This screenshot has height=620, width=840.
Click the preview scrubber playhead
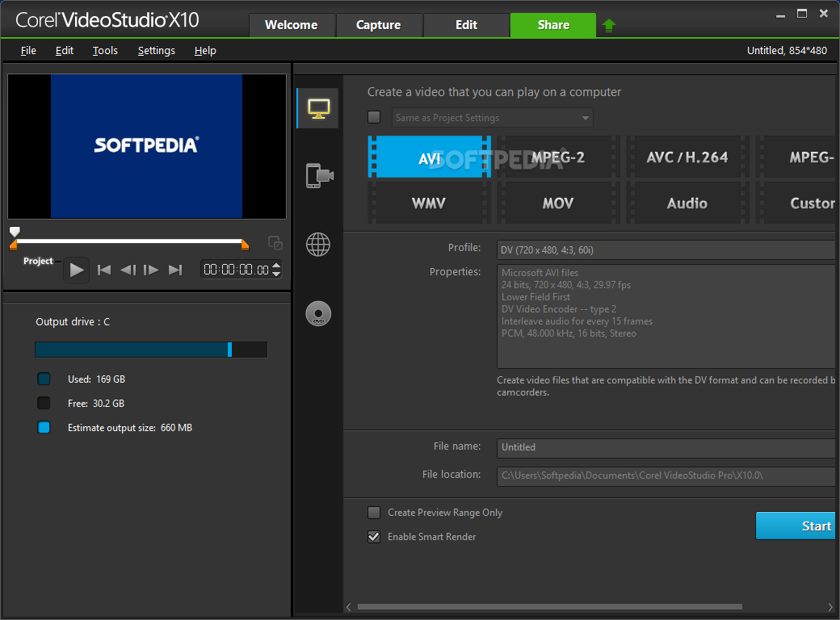tap(15, 232)
